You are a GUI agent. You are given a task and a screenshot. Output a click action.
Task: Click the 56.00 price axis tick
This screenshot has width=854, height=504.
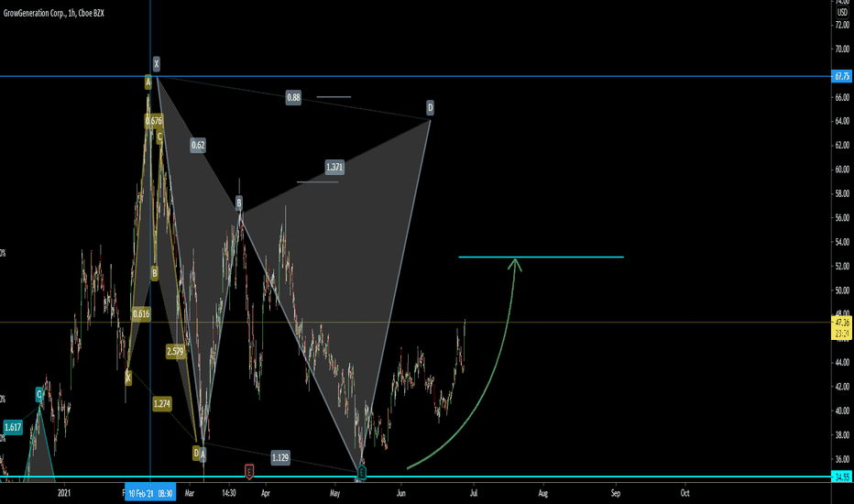tap(842, 218)
